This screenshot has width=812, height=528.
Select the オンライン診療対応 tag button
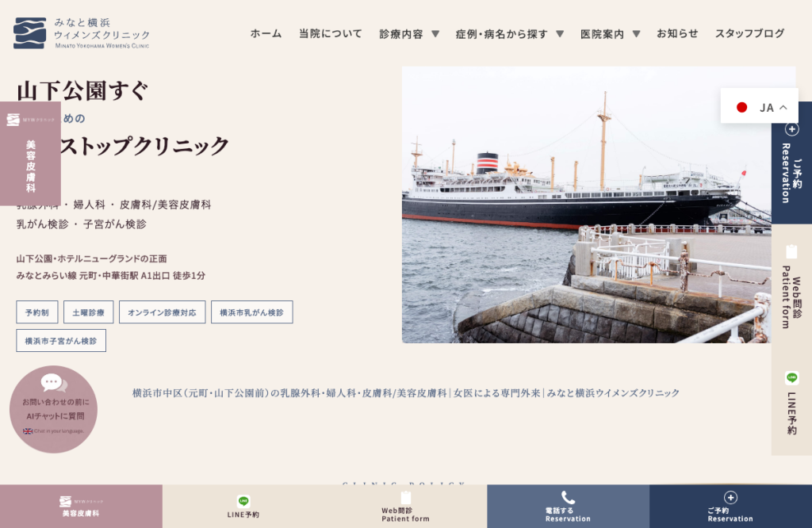pos(162,312)
